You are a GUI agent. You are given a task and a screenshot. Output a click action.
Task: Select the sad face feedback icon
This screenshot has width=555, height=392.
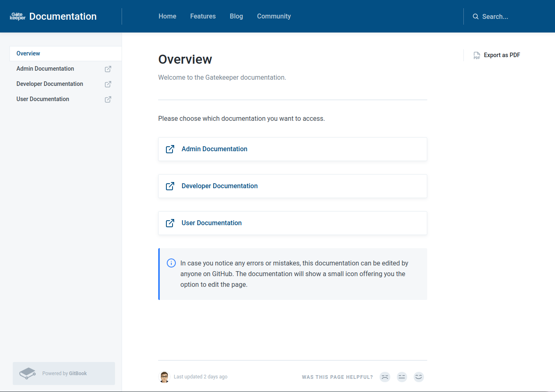click(x=385, y=377)
